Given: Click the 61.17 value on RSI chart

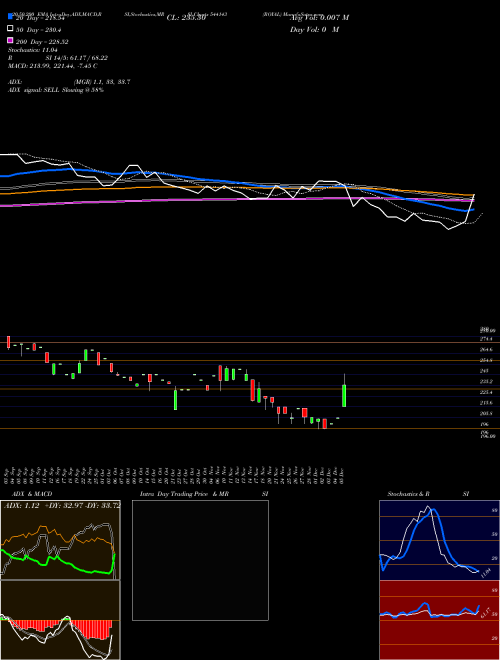Looking at the screenshot, I should [x=486, y=612].
